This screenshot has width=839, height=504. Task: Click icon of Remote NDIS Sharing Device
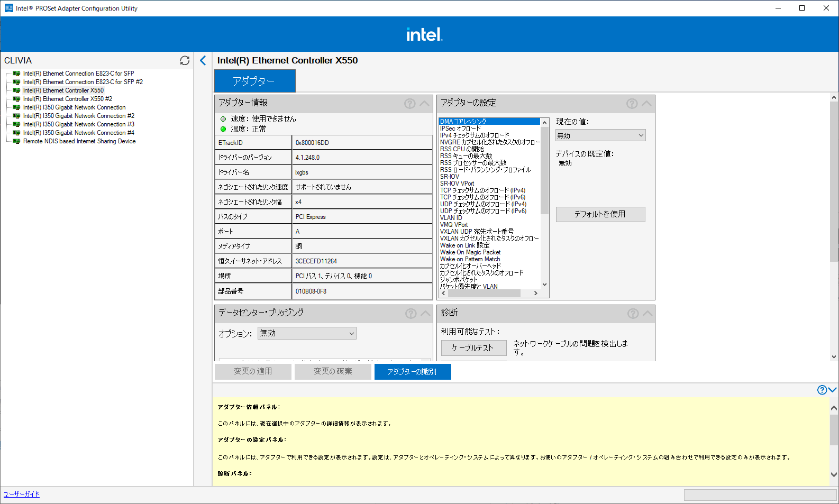coord(16,141)
